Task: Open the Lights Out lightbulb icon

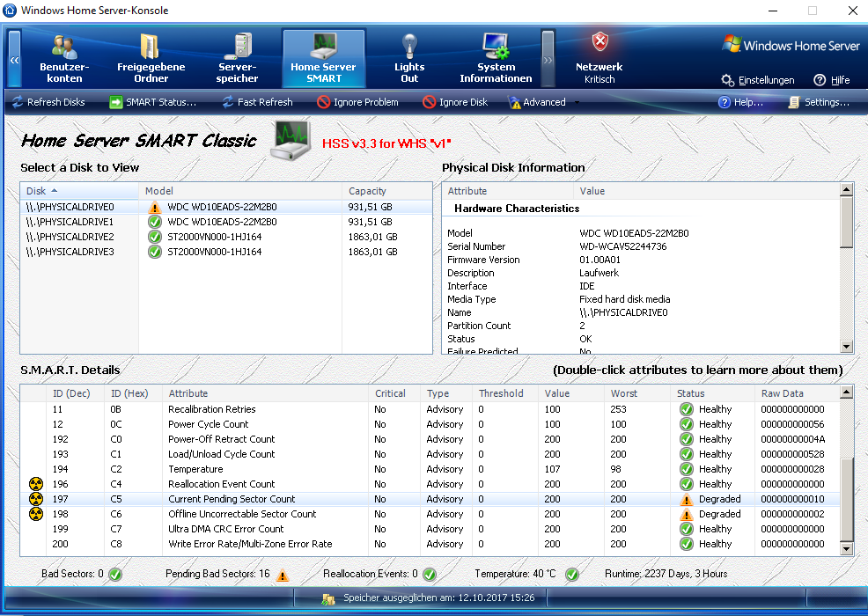Action: pyautogui.click(x=409, y=46)
